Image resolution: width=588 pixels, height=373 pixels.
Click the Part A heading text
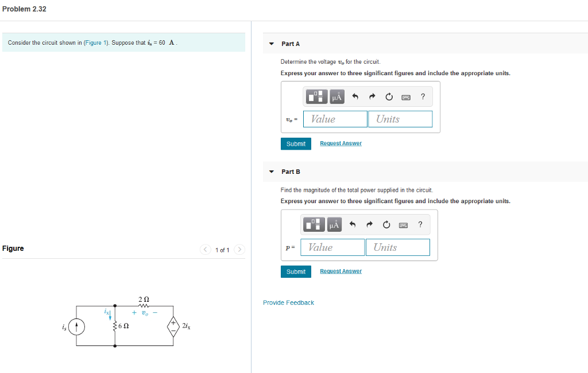291,44
